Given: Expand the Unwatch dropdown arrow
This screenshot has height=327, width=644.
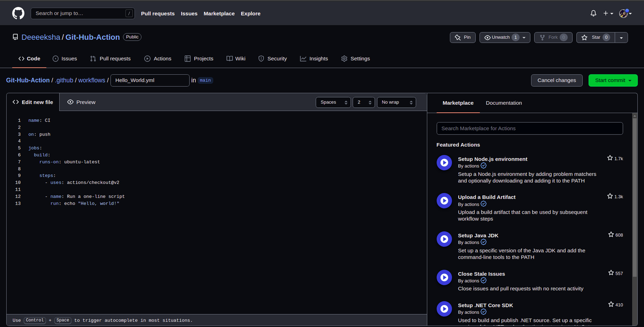Looking at the screenshot, I should (524, 37).
